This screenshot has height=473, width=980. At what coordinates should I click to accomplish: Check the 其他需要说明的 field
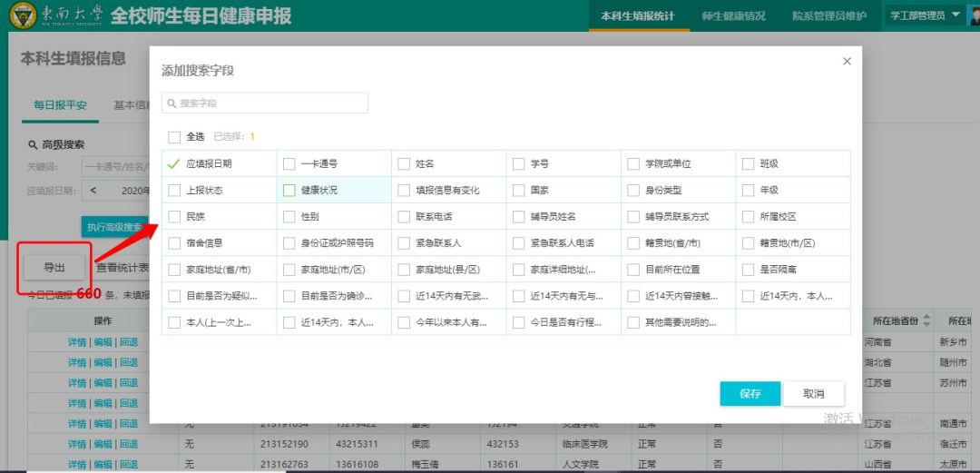click(633, 323)
